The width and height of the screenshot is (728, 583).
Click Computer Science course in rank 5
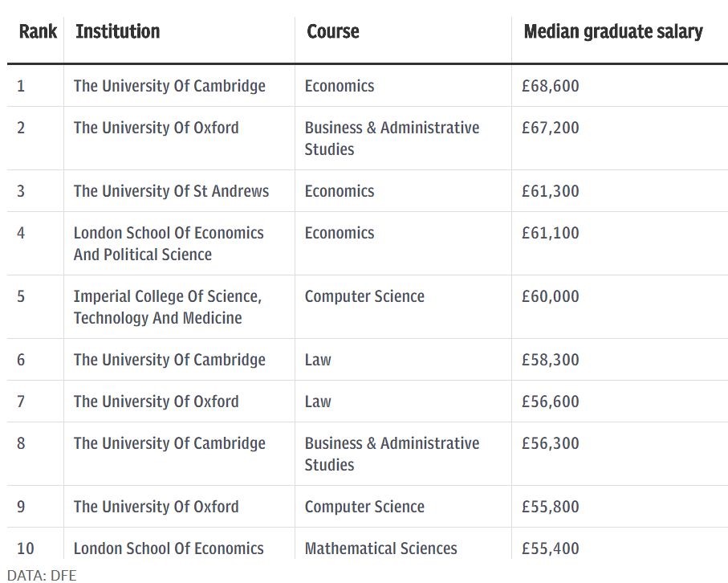[364, 296]
